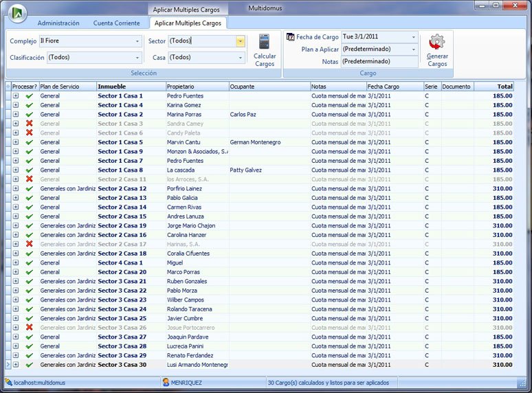This screenshot has width=532, height=393.
Task: Click red X for Sector 1 Casa 3
Action: pyautogui.click(x=30, y=124)
